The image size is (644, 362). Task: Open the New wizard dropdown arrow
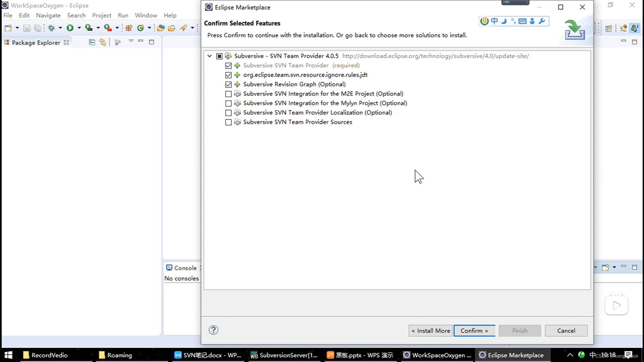[17, 28]
